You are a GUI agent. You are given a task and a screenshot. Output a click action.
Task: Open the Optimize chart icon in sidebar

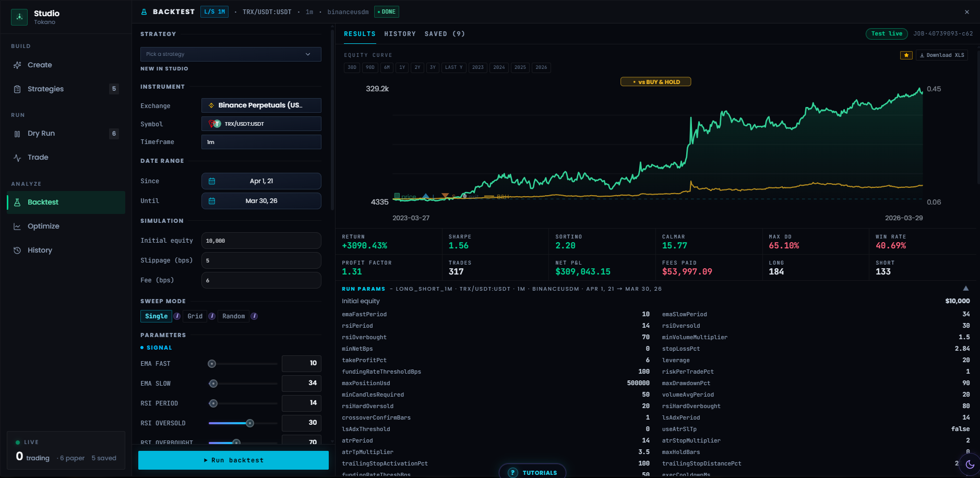click(17, 226)
